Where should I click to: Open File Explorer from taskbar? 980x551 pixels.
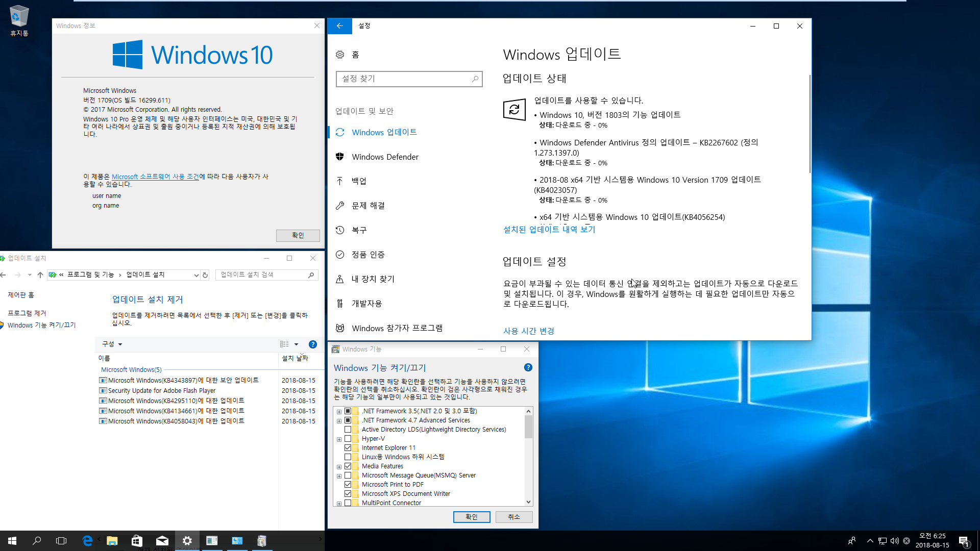[x=112, y=541]
